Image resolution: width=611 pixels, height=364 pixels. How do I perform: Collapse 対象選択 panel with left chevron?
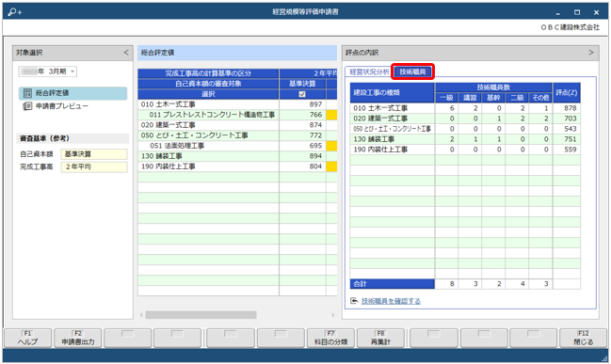[126, 53]
